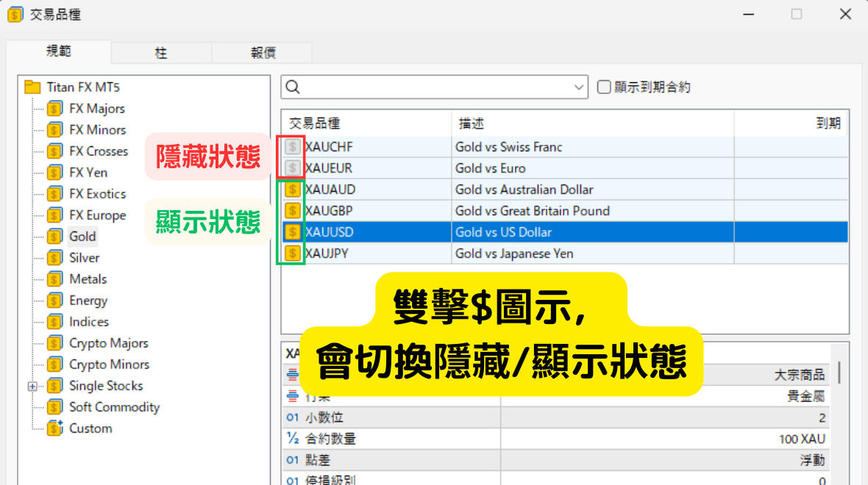Enable the 顯示到期合約 checkbox

tap(604, 87)
